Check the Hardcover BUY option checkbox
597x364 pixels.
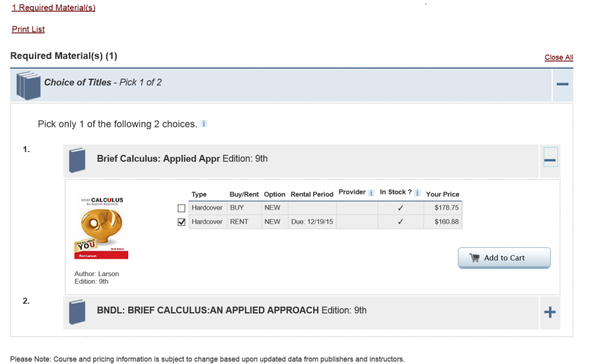pos(181,208)
